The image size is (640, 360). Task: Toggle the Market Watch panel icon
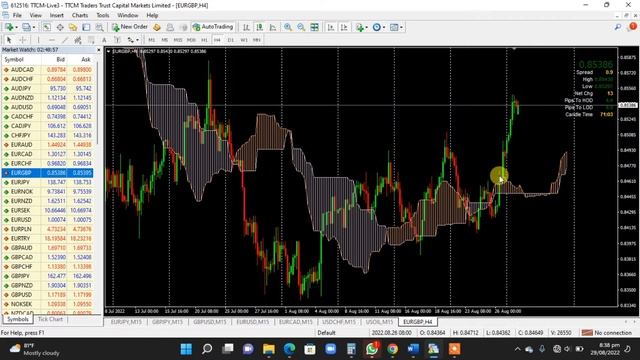(x=47, y=27)
